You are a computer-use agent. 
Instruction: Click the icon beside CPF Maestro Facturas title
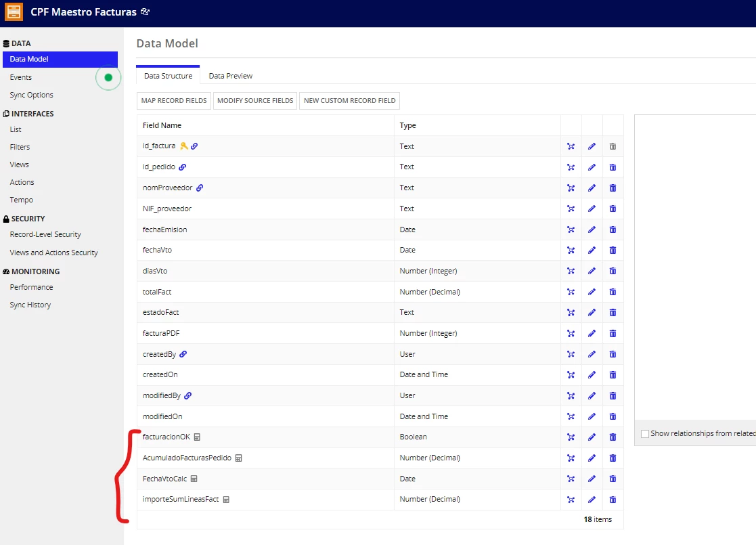pos(145,12)
